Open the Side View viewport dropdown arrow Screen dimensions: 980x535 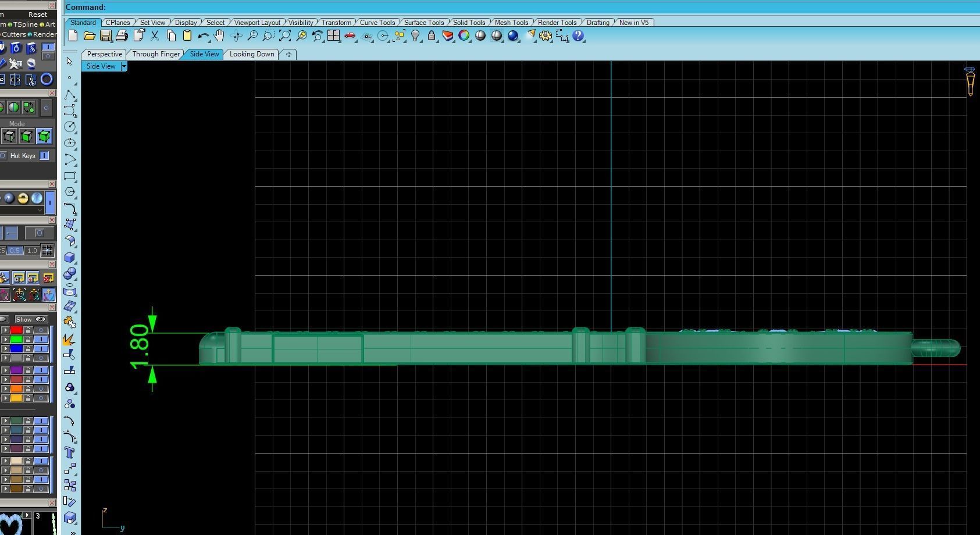pyautogui.click(x=123, y=66)
